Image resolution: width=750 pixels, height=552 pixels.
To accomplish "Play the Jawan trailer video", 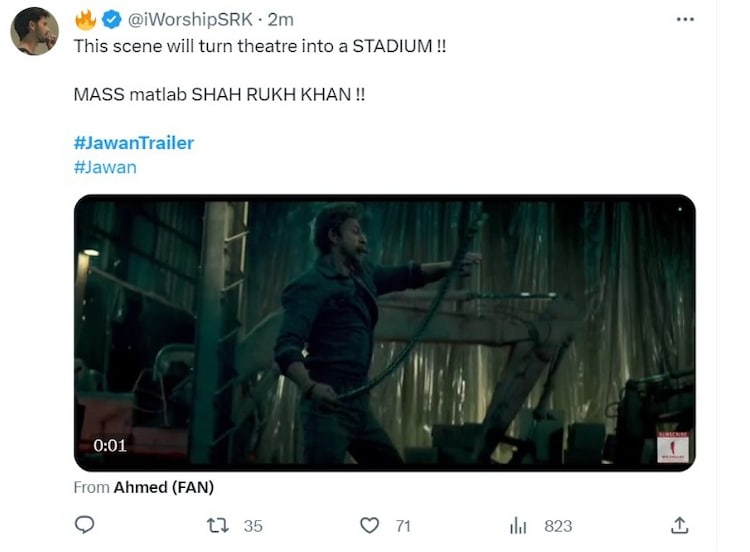I will [x=384, y=332].
